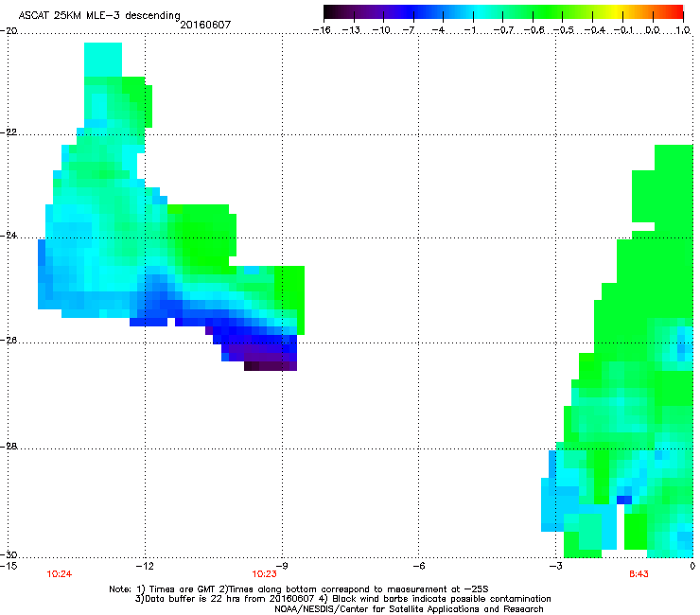Image resolution: width=700 pixels, height=615 pixels.
Task: Click the colorbar tick label 0.0
Action: (653, 30)
